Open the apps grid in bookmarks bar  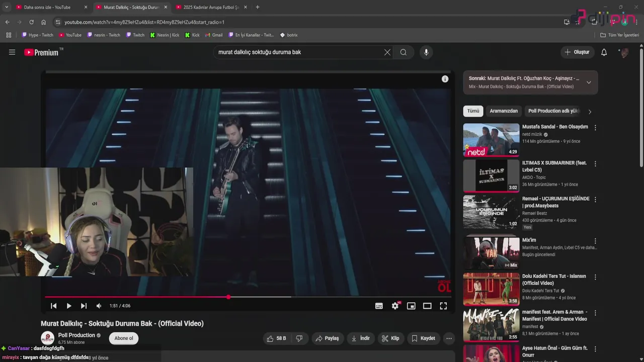coord(9,35)
